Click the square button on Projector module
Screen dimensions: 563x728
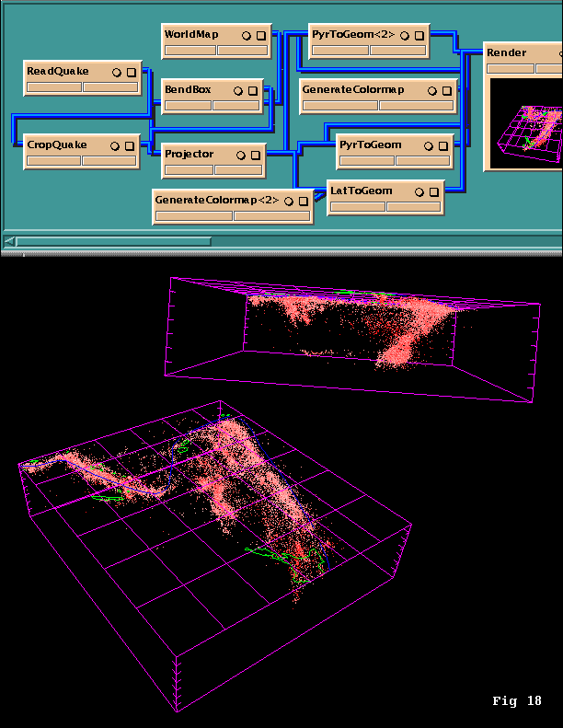(255, 155)
